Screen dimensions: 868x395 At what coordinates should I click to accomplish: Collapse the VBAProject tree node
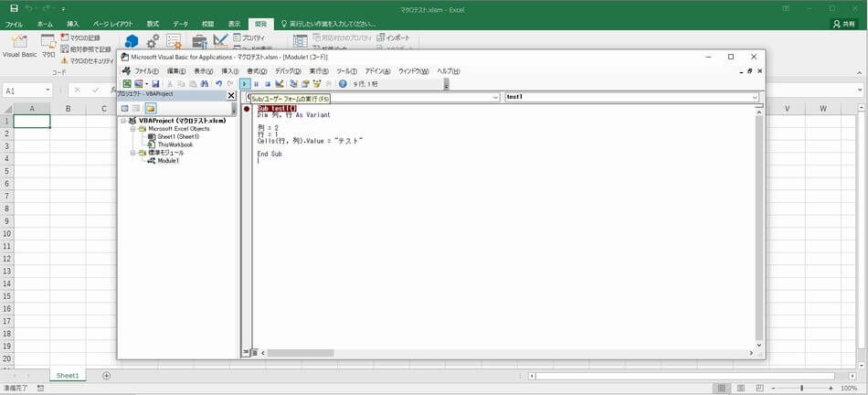[123, 120]
